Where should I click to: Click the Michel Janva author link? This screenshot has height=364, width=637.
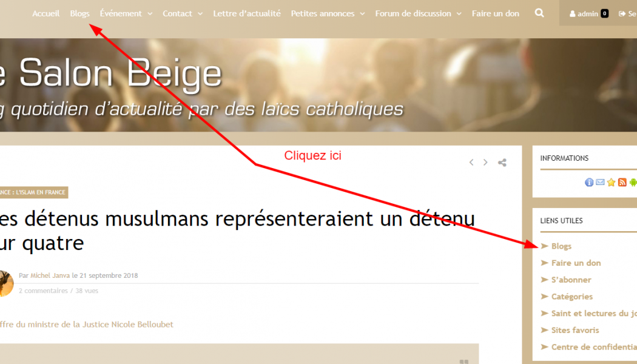pos(50,275)
